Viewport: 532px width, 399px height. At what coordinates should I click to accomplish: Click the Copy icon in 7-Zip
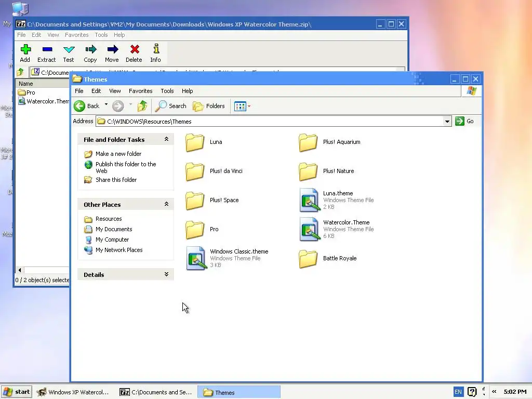pos(90,49)
